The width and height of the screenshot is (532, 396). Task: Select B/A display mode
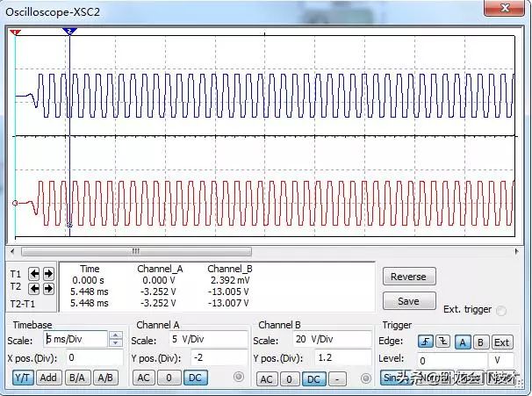(77, 378)
